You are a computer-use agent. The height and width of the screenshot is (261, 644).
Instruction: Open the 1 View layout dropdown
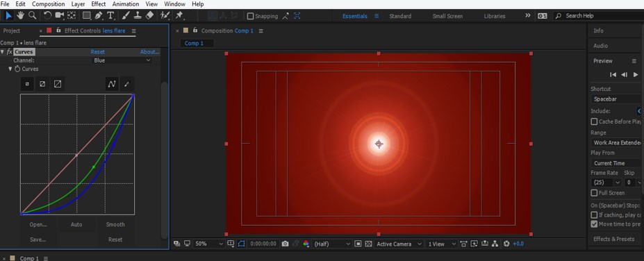point(442,244)
